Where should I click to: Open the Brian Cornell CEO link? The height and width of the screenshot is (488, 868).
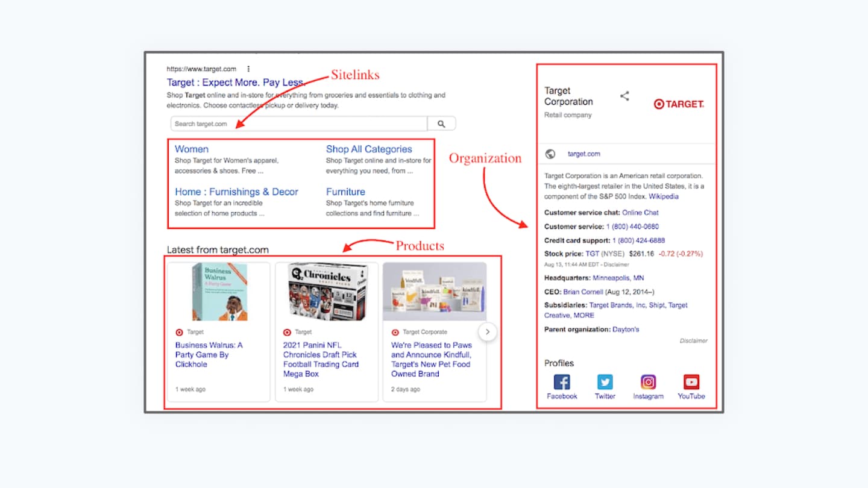click(x=583, y=292)
